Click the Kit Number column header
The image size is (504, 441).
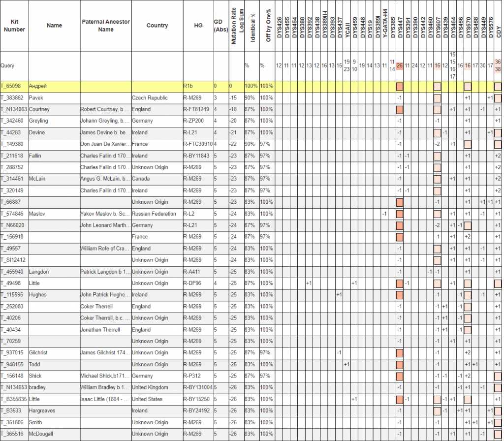click(14, 26)
